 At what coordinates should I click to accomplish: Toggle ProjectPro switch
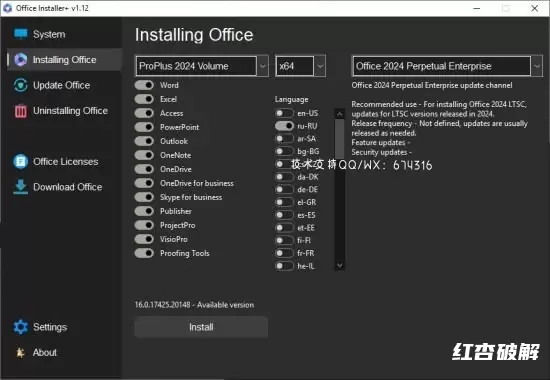[x=144, y=225]
